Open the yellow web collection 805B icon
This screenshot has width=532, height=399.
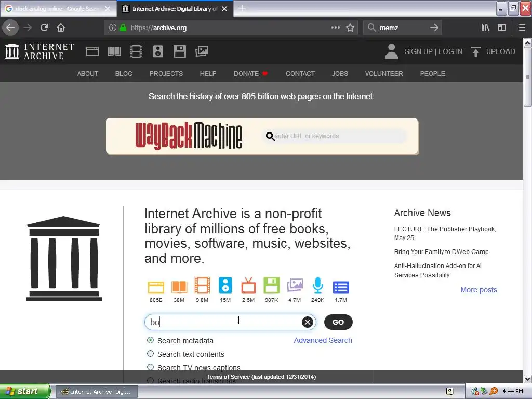click(156, 287)
